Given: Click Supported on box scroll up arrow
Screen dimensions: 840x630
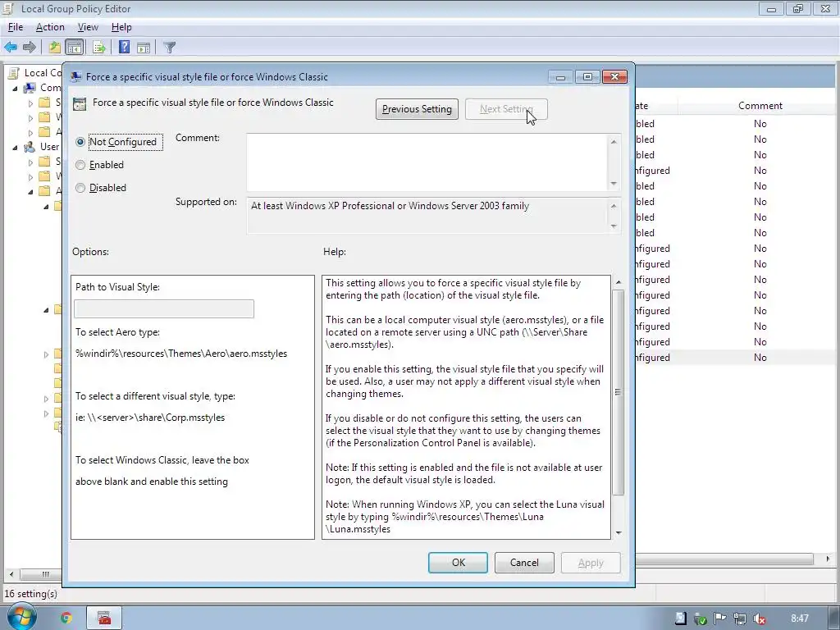Looking at the screenshot, I should point(614,206).
